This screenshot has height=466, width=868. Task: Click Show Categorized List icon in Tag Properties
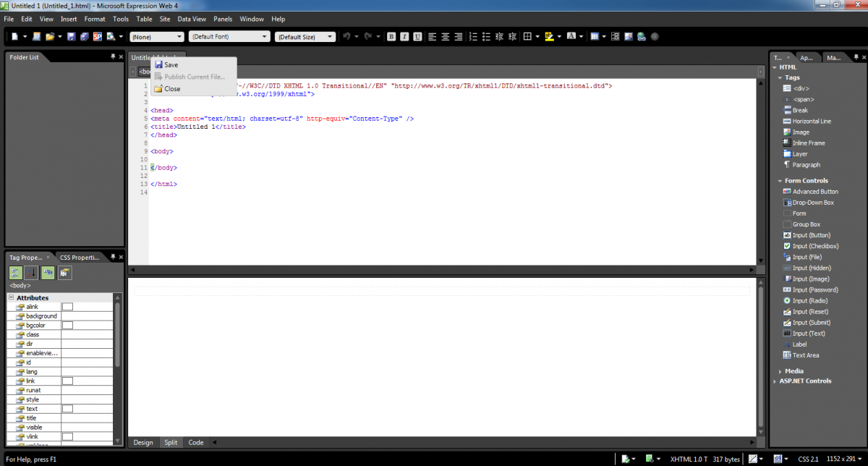tap(15, 273)
